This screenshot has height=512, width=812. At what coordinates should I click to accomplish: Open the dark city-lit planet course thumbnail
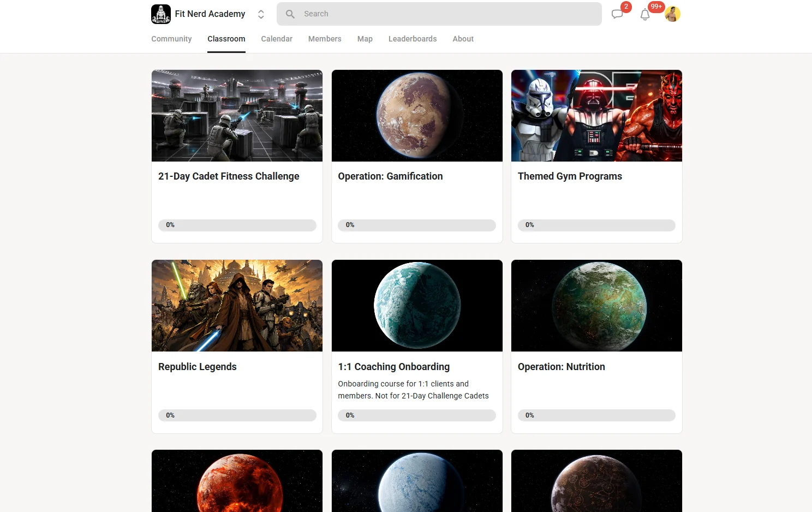coord(596,481)
